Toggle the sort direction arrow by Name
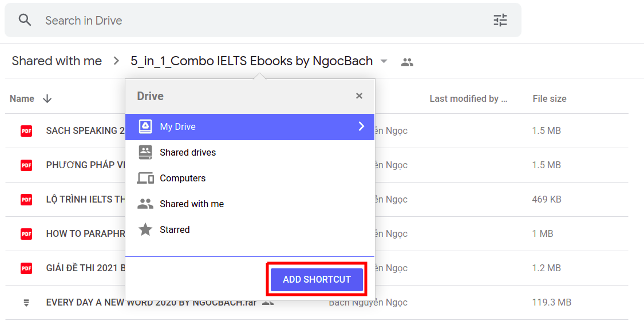644x329 pixels. [x=48, y=98]
